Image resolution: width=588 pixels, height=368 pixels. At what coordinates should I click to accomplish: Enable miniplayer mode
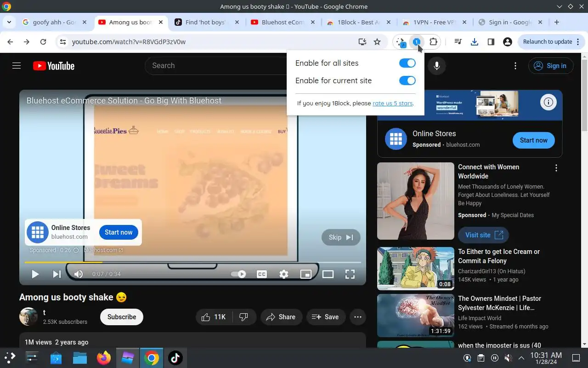coord(306,274)
